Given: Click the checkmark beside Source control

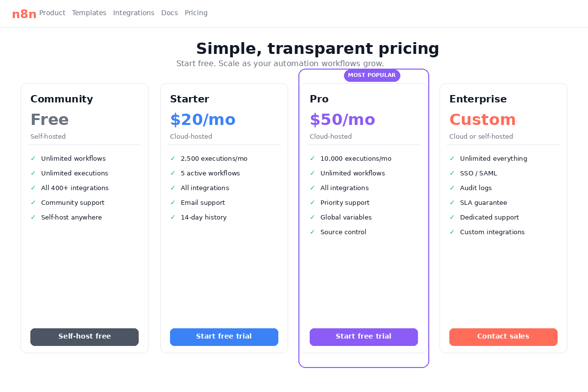Looking at the screenshot, I should (x=312, y=232).
